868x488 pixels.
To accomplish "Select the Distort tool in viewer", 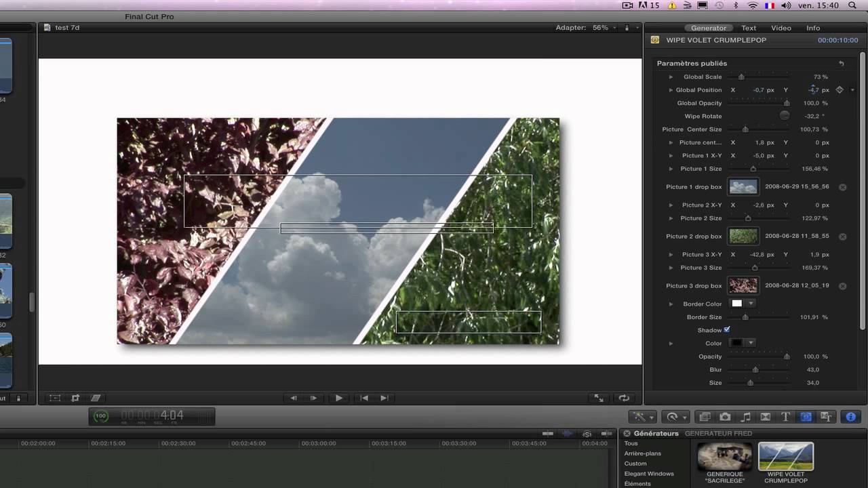I will (96, 398).
